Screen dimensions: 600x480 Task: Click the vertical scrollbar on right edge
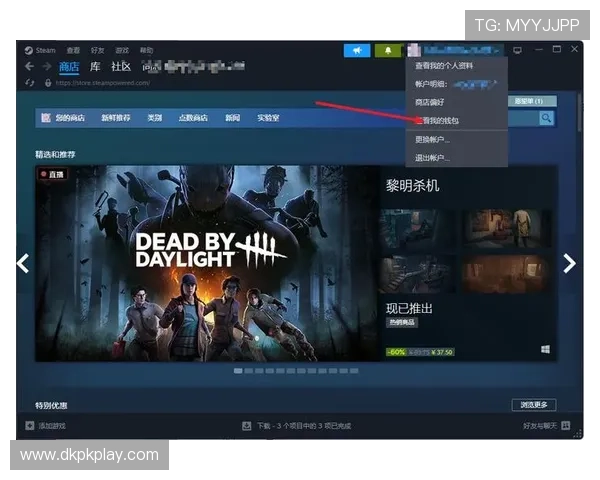(580, 115)
